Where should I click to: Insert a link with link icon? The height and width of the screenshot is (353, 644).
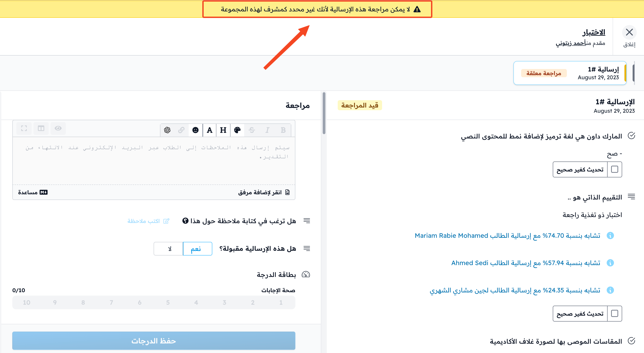tap(181, 130)
